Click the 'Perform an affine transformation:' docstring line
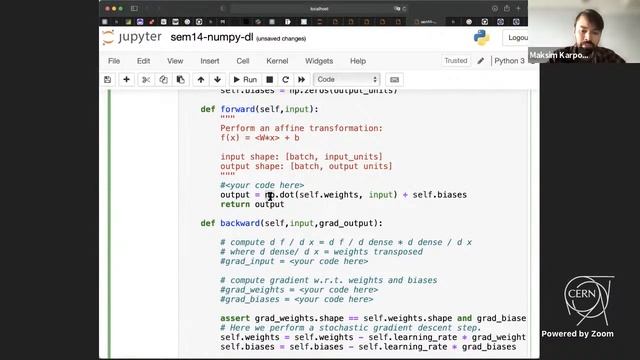 301,128
